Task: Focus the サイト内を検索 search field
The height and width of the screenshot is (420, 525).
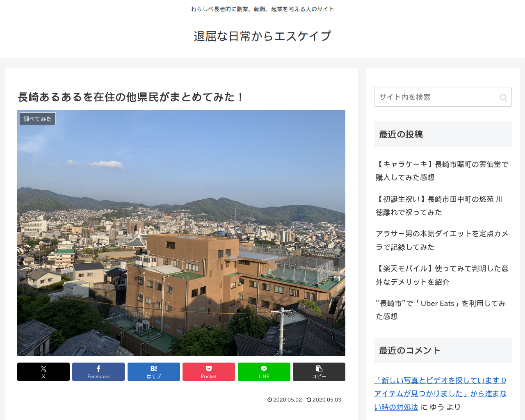Action: tap(443, 97)
